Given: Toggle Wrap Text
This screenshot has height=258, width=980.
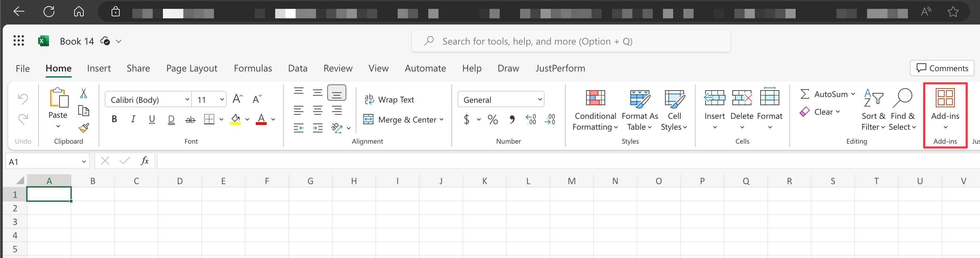Looking at the screenshot, I should tap(389, 99).
